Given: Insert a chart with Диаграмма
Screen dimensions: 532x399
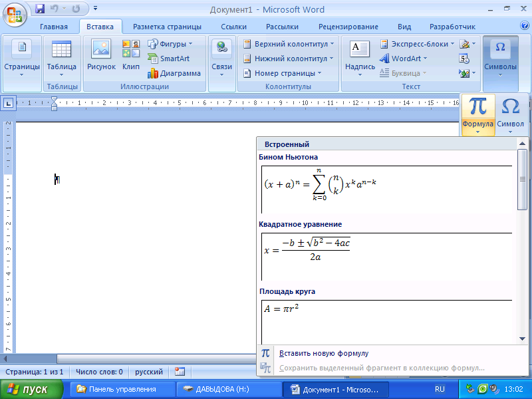Looking at the screenshot, I should (x=174, y=73).
